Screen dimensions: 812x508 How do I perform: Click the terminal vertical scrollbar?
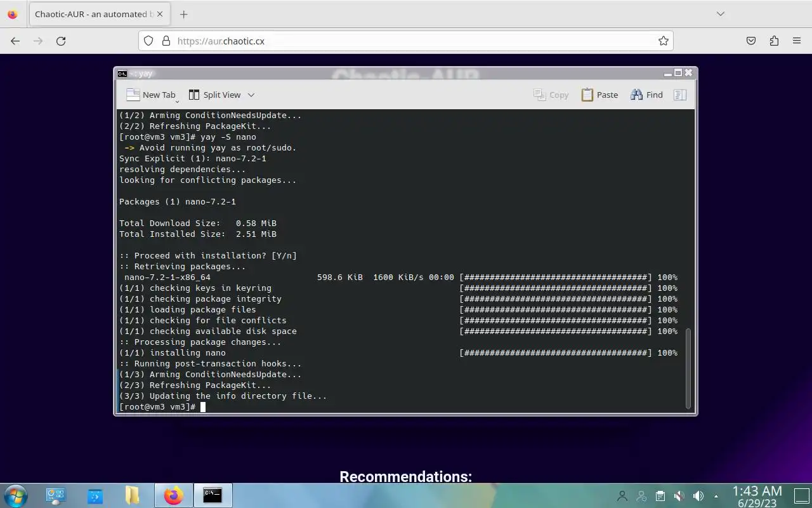click(688, 368)
